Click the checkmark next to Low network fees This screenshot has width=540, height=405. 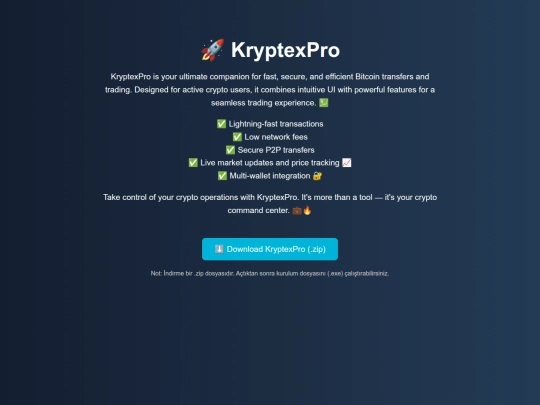point(237,137)
